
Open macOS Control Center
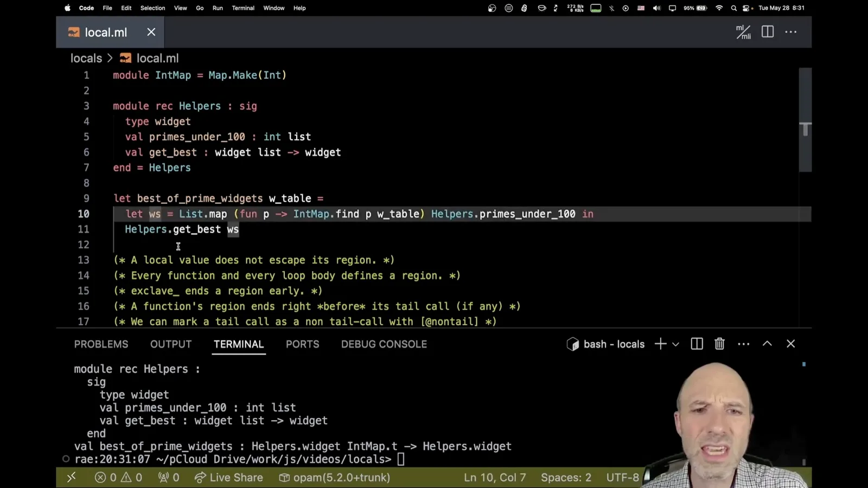pyautogui.click(x=747, y=8)
